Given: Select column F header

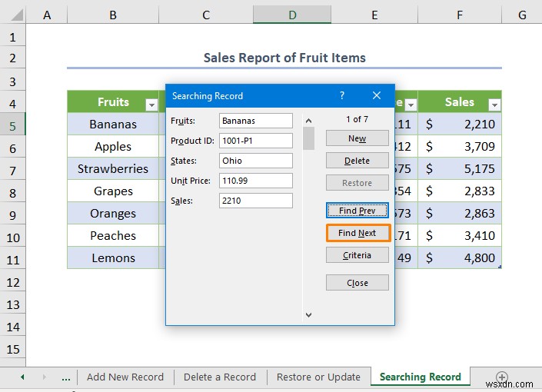Looking at the screenshot, I should coord(460,15).
